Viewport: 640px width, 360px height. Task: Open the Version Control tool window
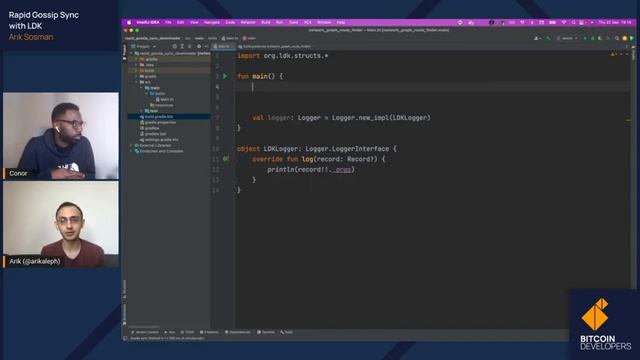(145, 332)
